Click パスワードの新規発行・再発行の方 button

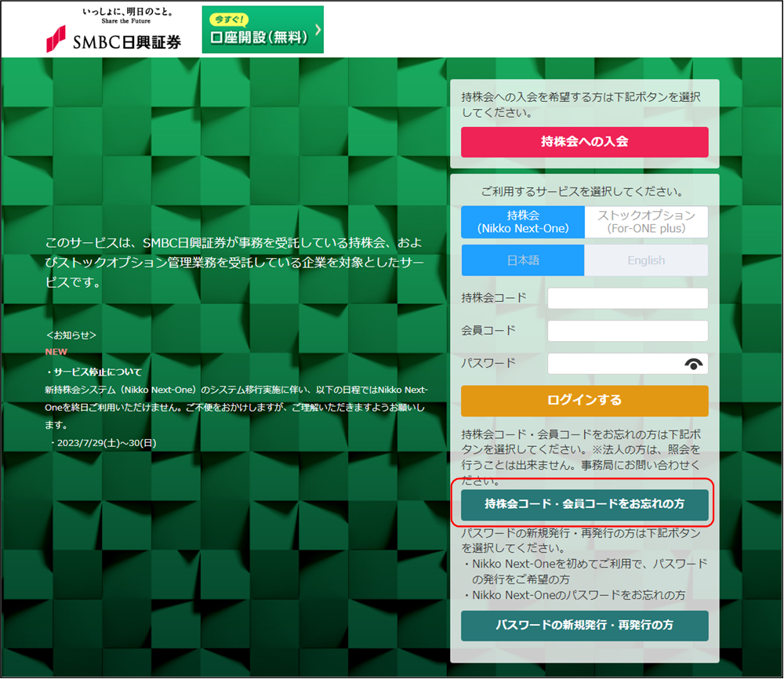585,626
